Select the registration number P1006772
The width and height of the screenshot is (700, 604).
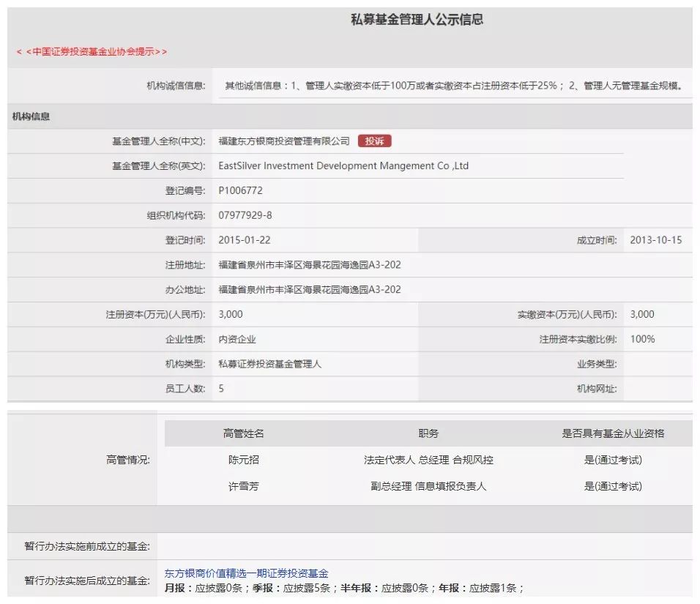click(241, 190)
